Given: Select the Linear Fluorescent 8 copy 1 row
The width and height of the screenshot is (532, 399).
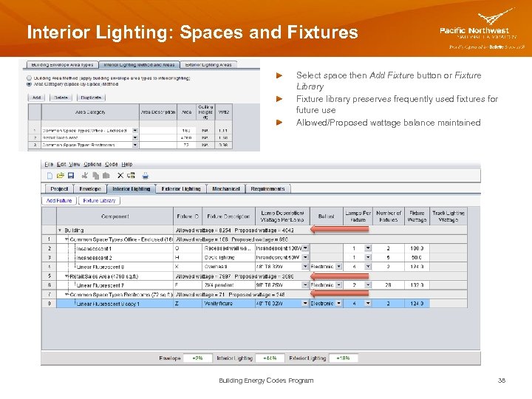Looking at the screenshot, I should click(x=254, y=304).
